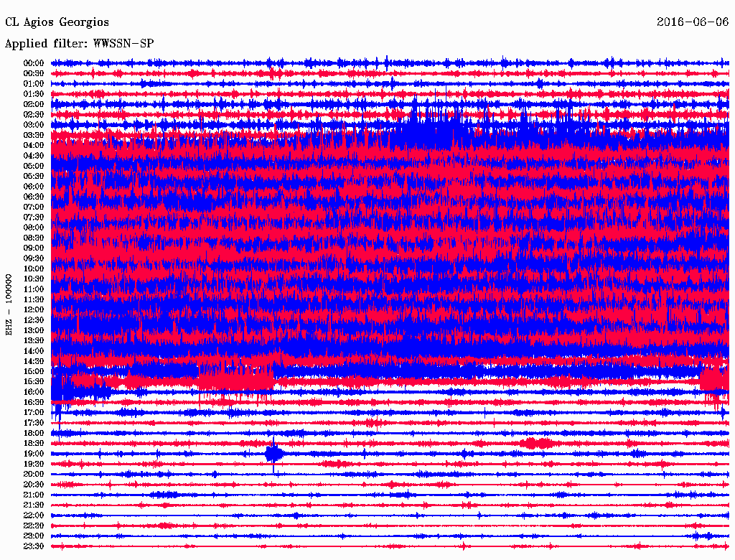Click the 06:30 time label
735x560 pixels.
(34, 197)
